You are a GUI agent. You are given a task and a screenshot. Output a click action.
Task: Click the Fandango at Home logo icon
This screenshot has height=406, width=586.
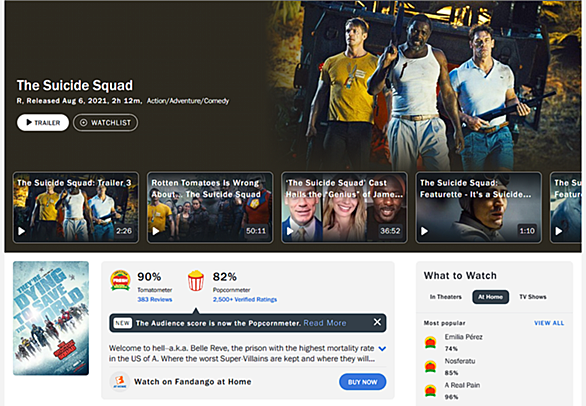tap(120, 381)
